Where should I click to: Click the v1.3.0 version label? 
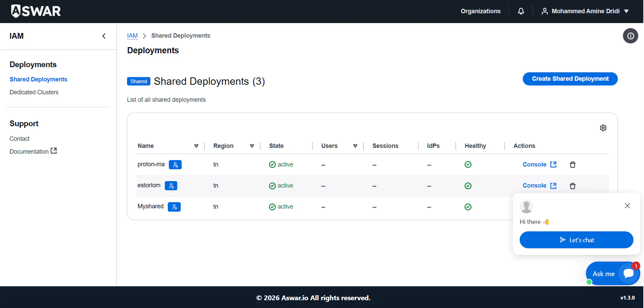(x=628, y=298)
